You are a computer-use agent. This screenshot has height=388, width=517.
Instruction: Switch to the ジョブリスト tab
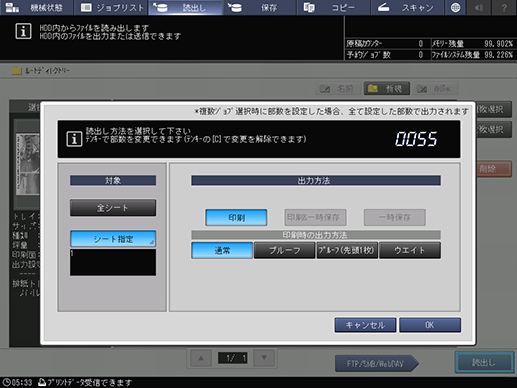111,7
